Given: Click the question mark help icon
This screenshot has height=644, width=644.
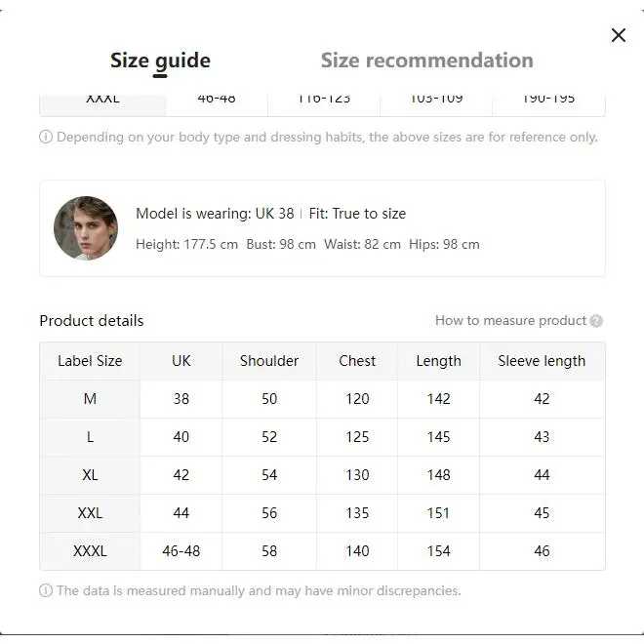Looking at the screenshot, I should point(596,321).
